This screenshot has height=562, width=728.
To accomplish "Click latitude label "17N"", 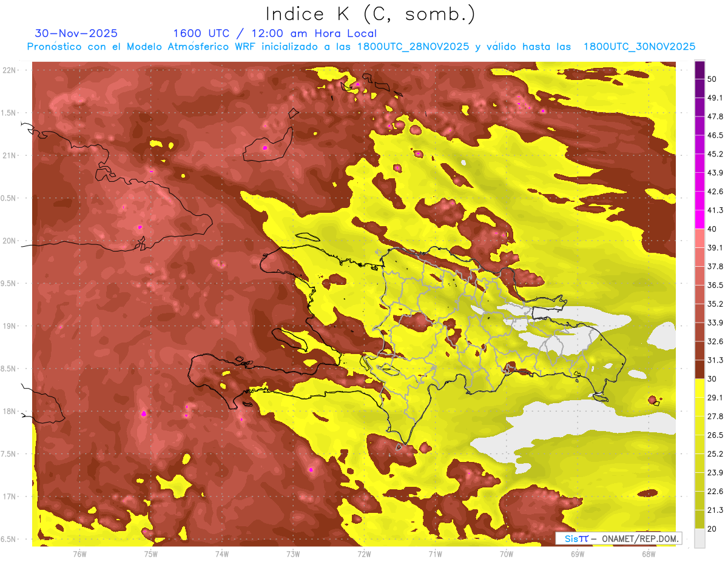I will pos(10,497).
